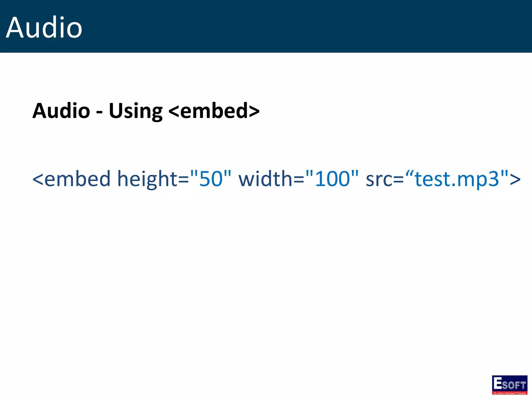Click the "100" width value
The image size is (532, 399).
click(332, 179)
